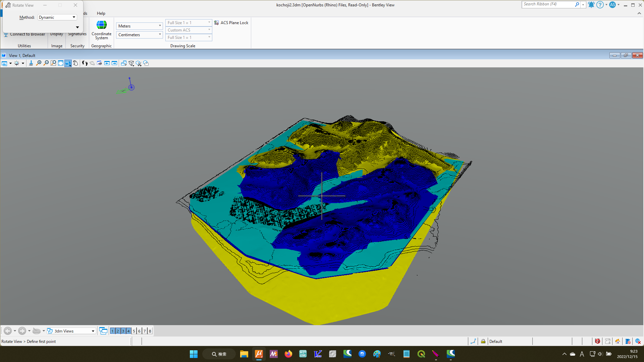The height and width of the screenshot is (362, 644).
Task: Toggle view 7 button on
Action: click(145, 331)
